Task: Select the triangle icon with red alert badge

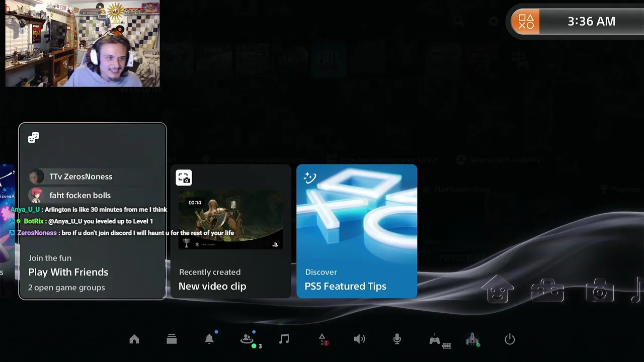Action: [323, 339]
